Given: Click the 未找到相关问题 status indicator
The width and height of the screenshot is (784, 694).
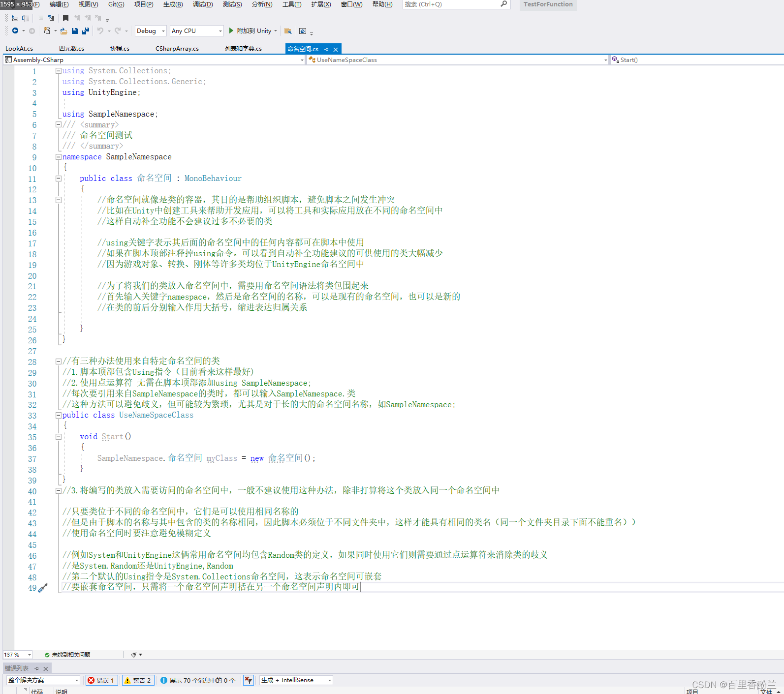Looking at the screenshot, I should click(x=67, y=655).
